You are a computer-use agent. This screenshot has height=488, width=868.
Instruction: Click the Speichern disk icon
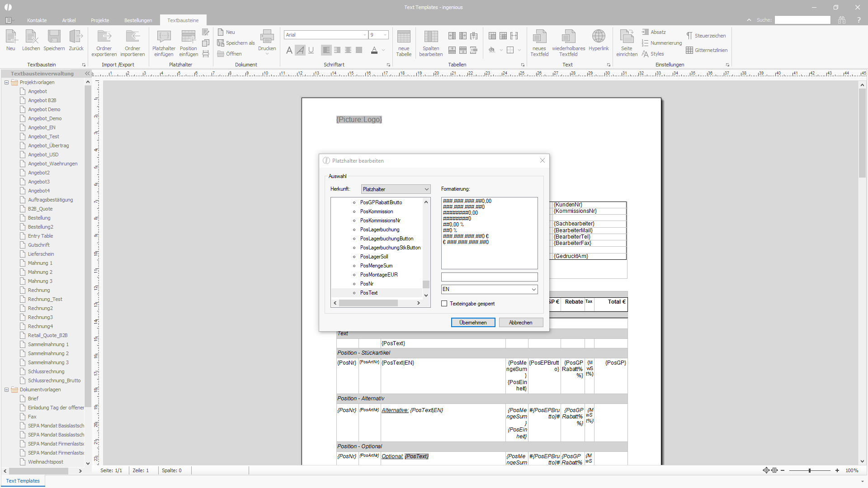(x=54, y=37)
